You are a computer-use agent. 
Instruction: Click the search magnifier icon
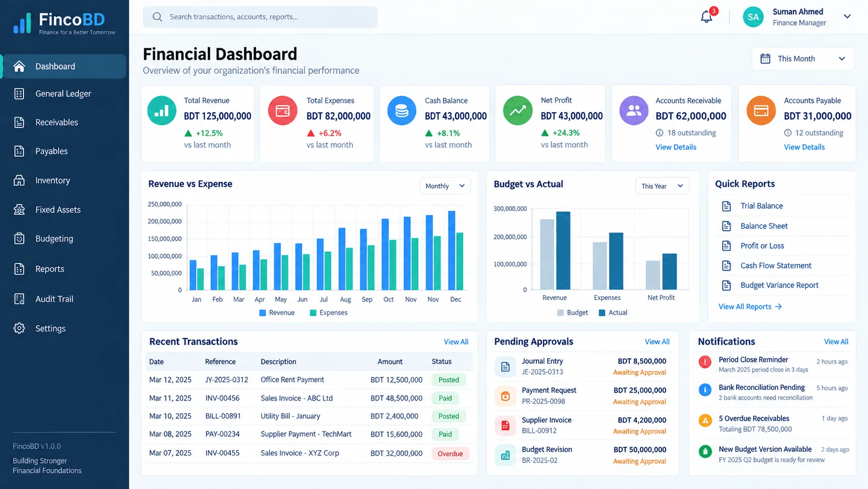click(157, 17)
